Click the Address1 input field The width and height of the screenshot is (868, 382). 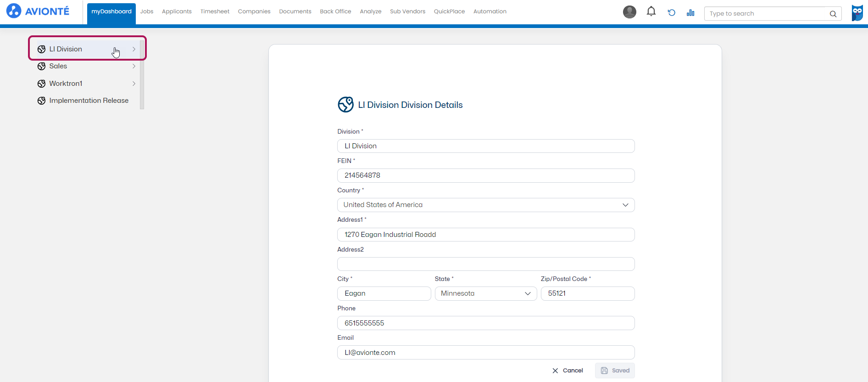[486, 235]
